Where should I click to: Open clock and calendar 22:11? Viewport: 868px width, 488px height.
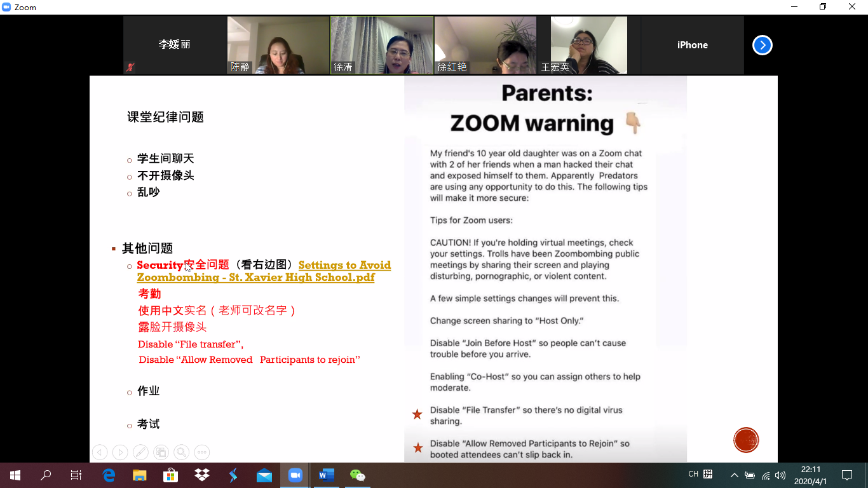click(810, 475)
